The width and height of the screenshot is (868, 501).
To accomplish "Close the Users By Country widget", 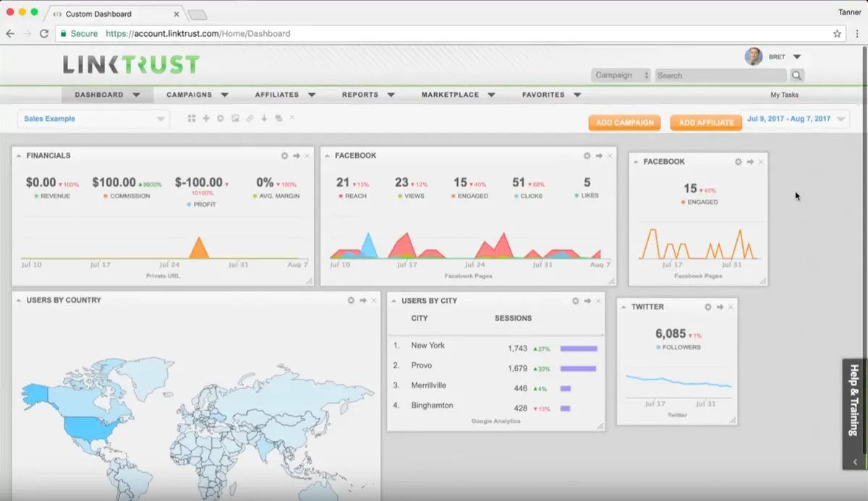I will click(374, 301).
